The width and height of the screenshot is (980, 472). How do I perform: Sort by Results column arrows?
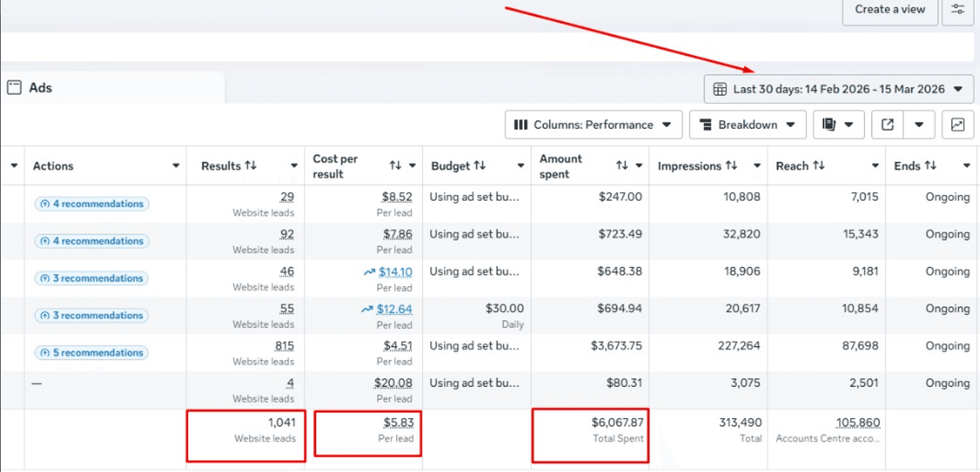tap(250, 166)
